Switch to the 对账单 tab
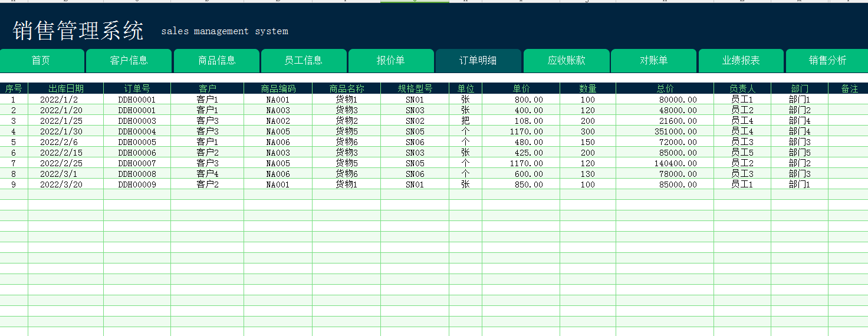Image resolution: width=868 pixels, height=336 pixels. 653,61
